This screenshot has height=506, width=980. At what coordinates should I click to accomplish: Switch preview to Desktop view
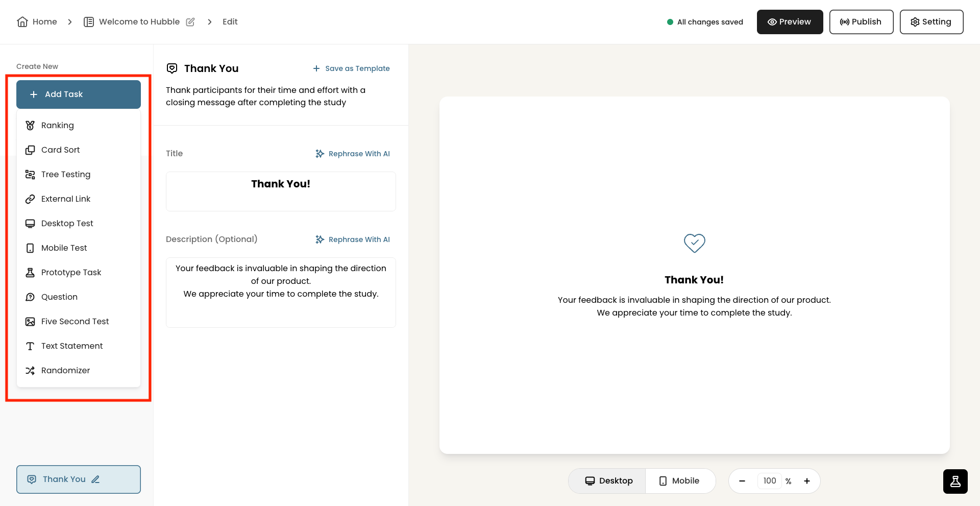point(608,481)
